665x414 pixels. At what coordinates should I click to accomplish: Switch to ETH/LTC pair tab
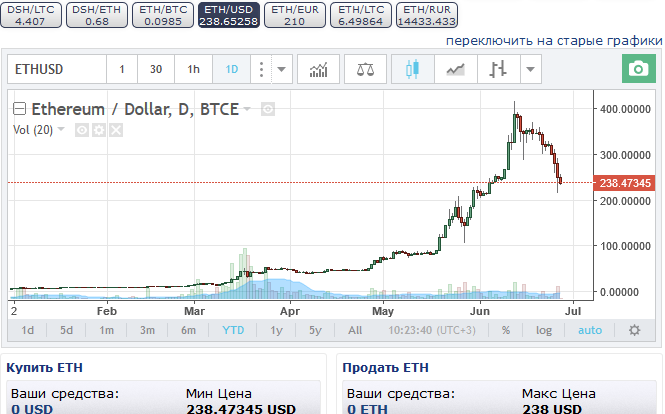[361, 15]
